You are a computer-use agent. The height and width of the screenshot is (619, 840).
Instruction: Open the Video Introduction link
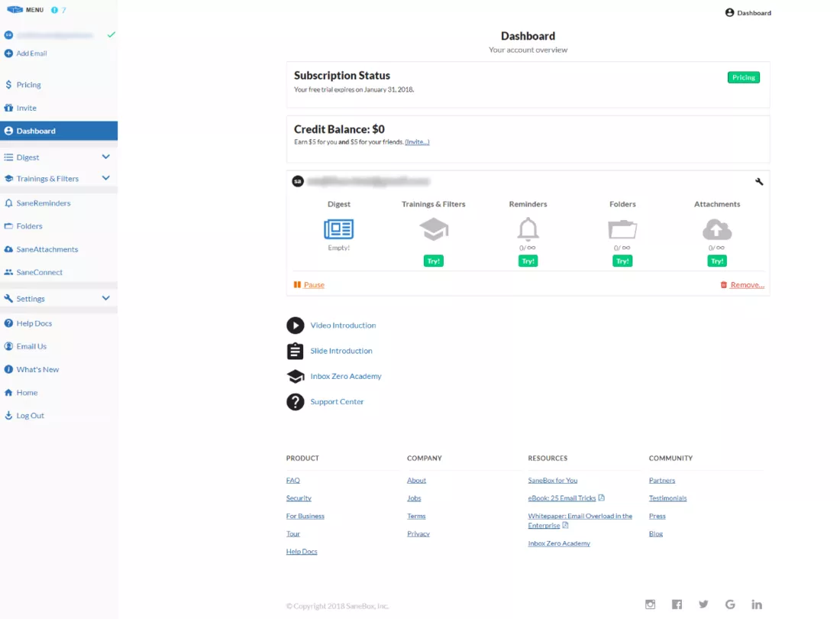[343, 326]
